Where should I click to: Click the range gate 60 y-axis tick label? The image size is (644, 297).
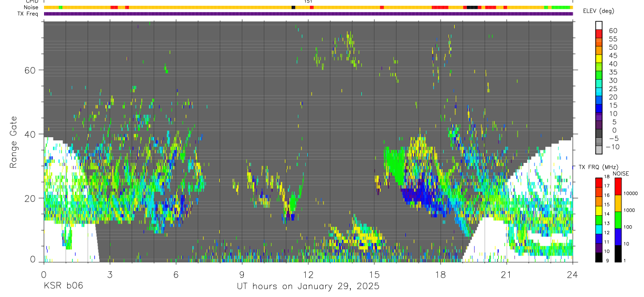point(31,70)
